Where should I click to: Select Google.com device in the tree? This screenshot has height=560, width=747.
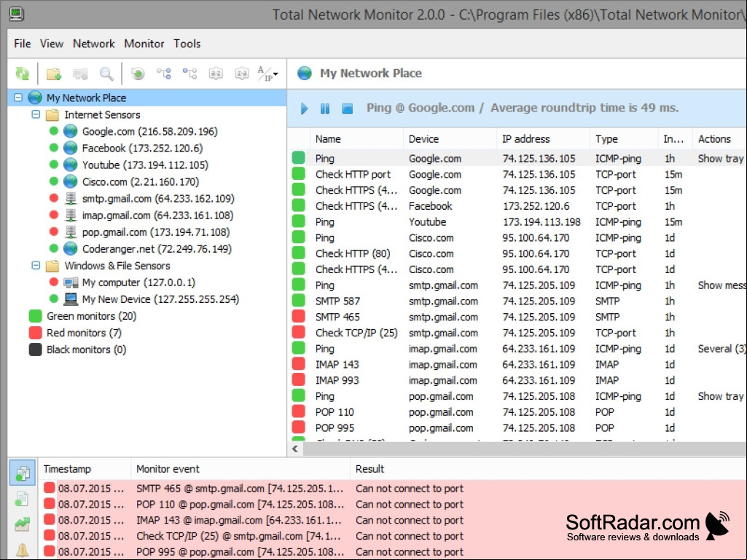149,131
